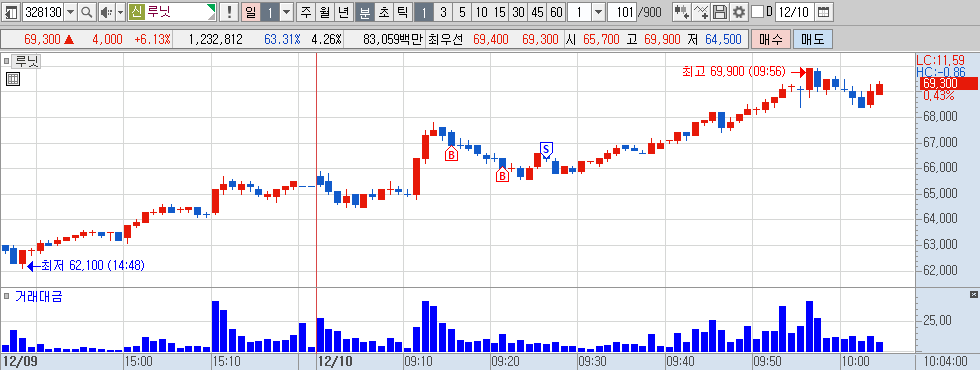This screenshot has width=980, height=370.
Task: Click the date field showing 12/10
Action: (795, 11)
